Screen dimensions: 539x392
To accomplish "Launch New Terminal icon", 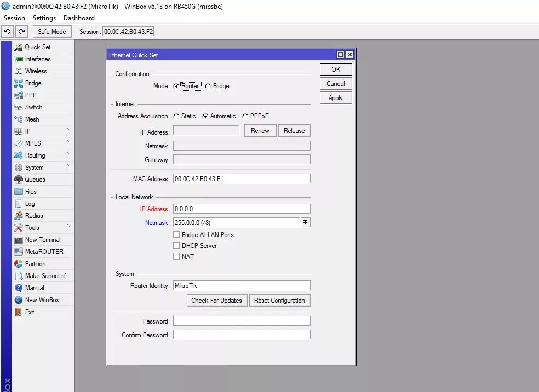I will coord(18,240).
